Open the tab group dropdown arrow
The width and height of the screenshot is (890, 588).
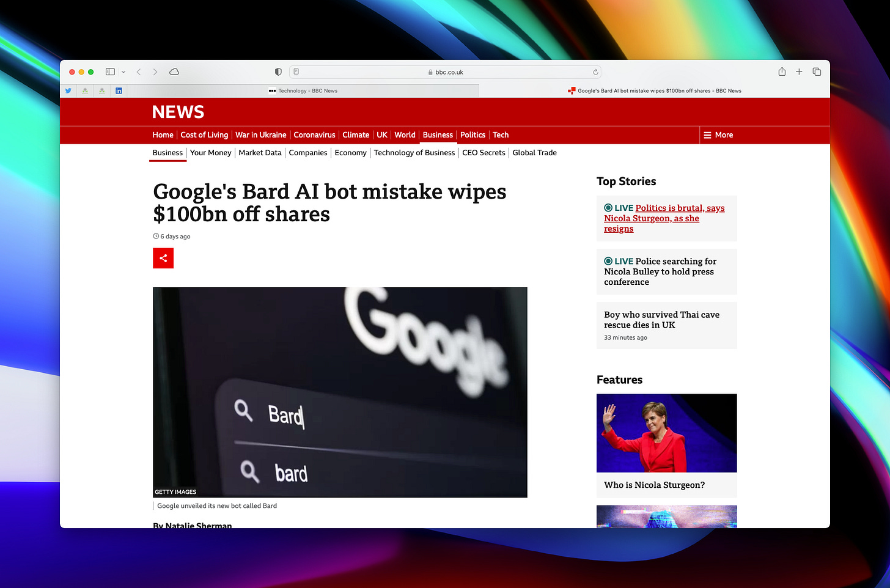point(123,72)
